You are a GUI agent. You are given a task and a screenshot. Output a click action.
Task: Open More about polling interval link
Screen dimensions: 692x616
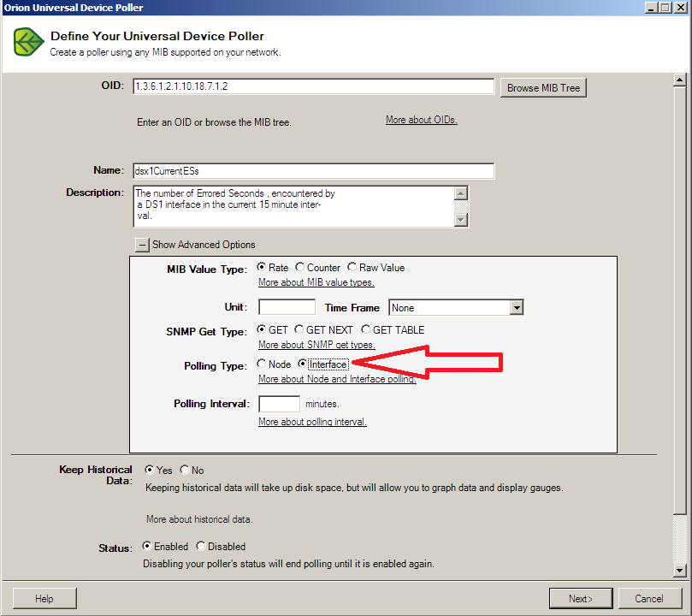[312, 422]
